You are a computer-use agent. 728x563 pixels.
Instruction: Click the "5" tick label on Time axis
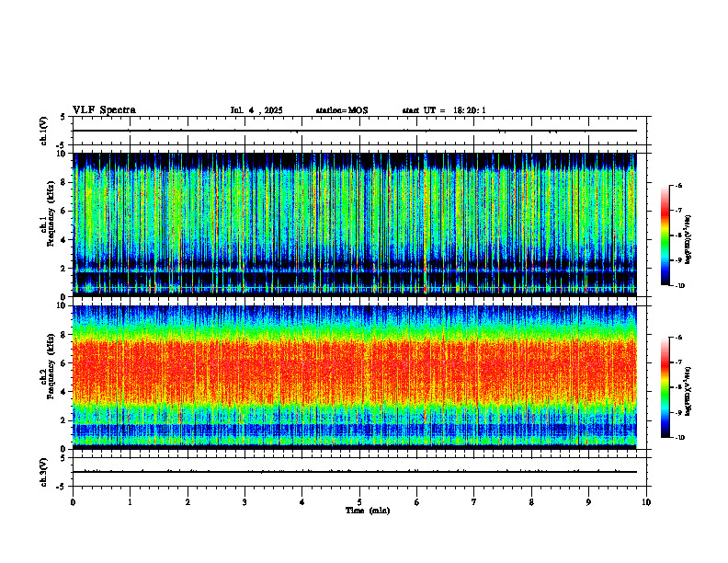(x=359, y=502)
